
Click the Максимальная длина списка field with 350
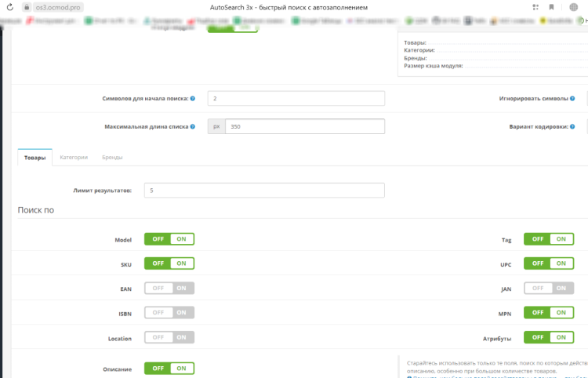pyautogui.click(x=304, y=126)
